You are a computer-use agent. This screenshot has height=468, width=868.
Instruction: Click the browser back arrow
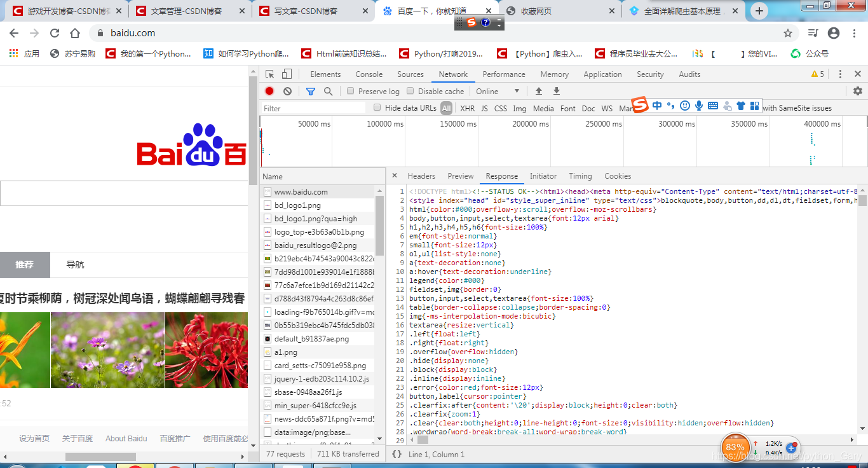pos(15,33)
